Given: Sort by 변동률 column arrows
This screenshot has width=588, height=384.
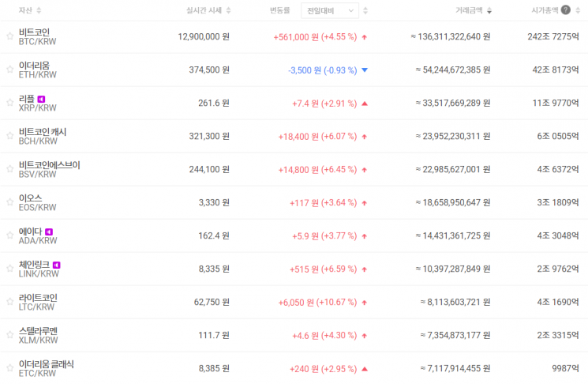Looking at the screenshot, I should pos(365,10).
